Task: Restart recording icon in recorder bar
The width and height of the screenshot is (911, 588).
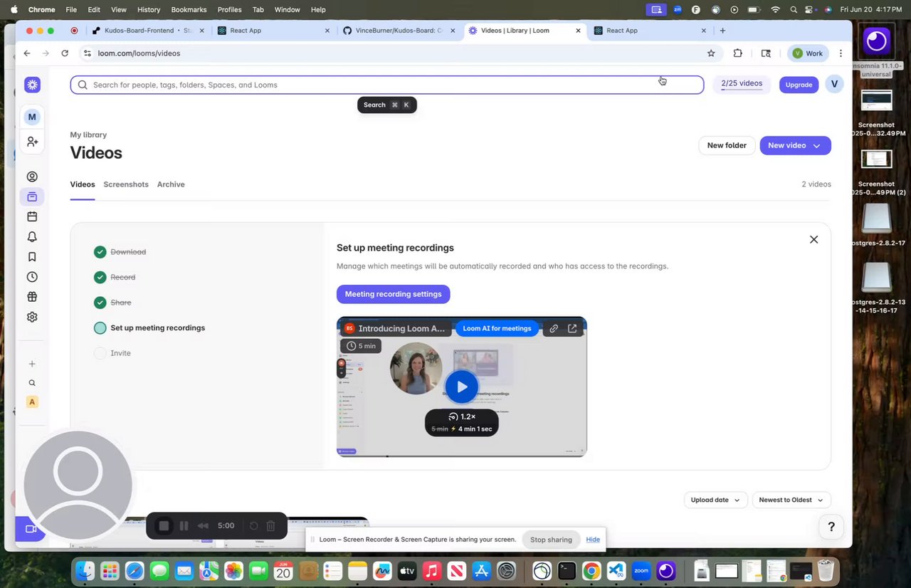Action: [x=253, y=525]
